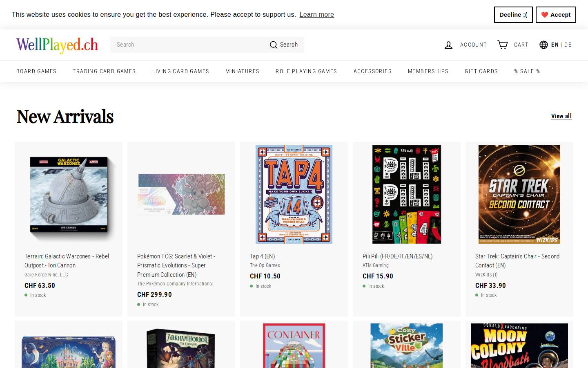This screenshot has width=588, height=368.
Task: Open the Pili Pili box image
Action: pos(407,194)
